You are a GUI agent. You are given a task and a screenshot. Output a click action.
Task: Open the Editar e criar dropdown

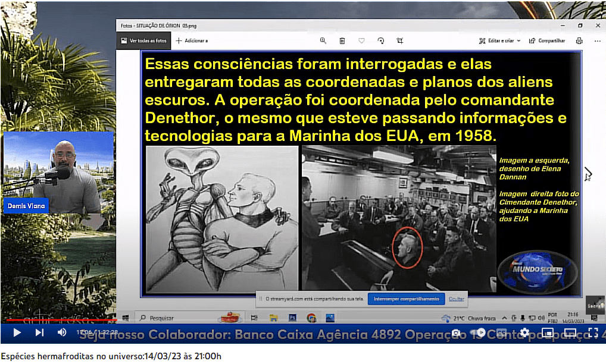pos(500,40)
